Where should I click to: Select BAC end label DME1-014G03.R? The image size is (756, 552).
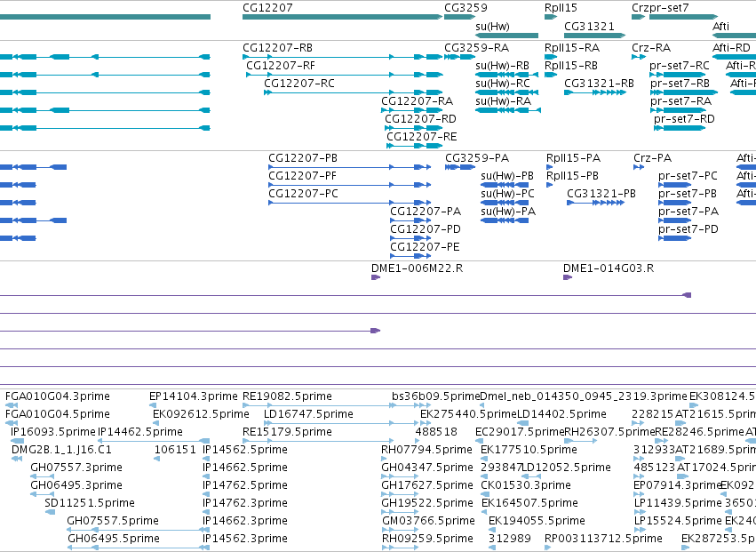[609, 268]
